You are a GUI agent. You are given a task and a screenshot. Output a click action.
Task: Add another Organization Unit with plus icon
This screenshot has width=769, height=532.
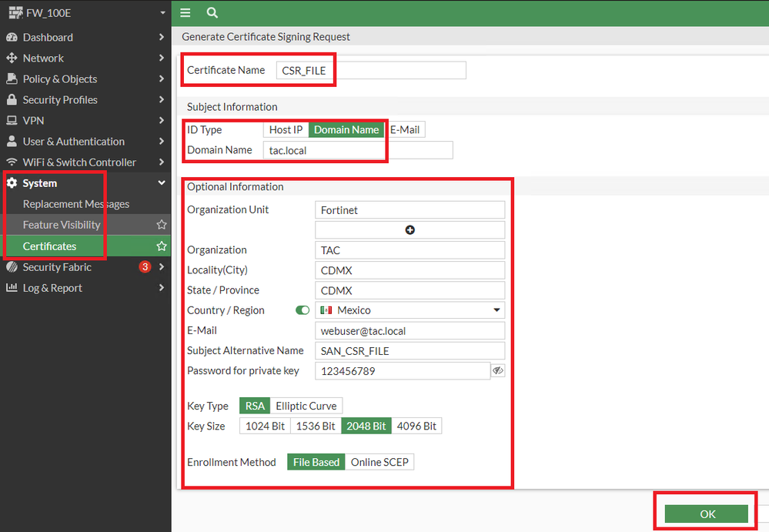click(410, 229)
